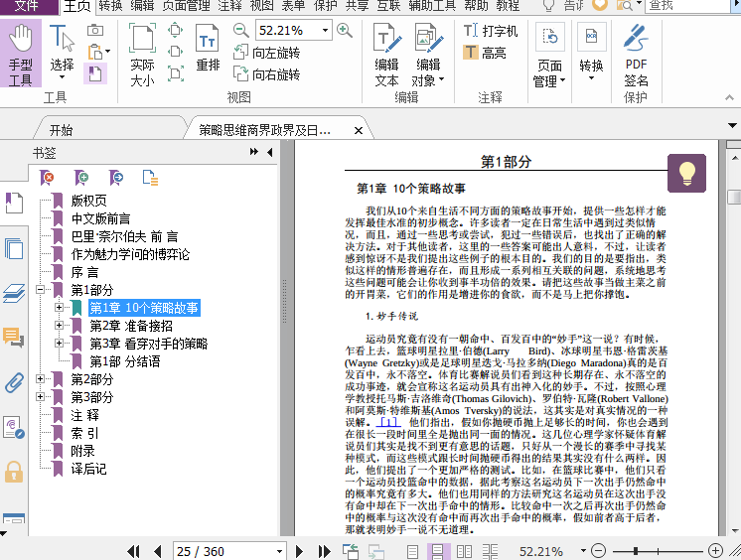This screenshot has width=741, height=560.
Task: Select the 版权页 bookmark
Action: coord(88,201)
